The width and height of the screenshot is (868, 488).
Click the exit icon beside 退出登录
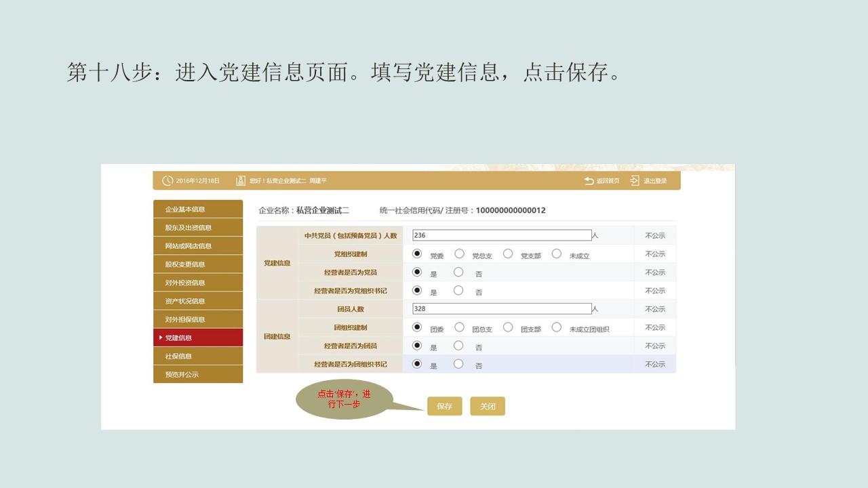634,181
